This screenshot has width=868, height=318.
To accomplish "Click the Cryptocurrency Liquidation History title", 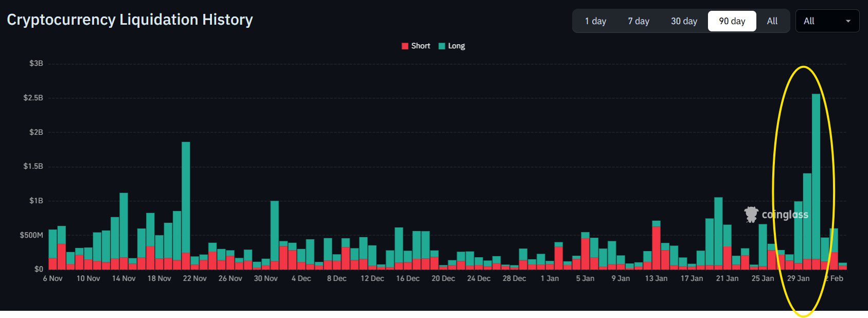I will tap(130, 20).
